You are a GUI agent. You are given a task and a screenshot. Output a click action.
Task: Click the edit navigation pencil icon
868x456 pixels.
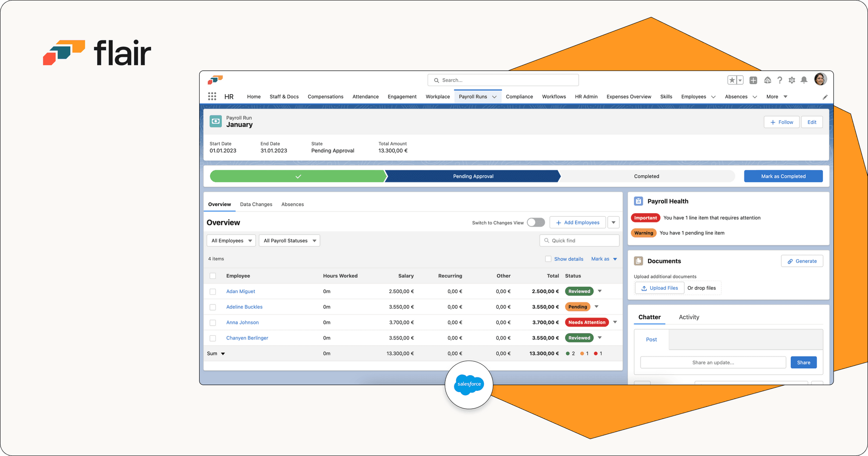click(x=825, y=97)
